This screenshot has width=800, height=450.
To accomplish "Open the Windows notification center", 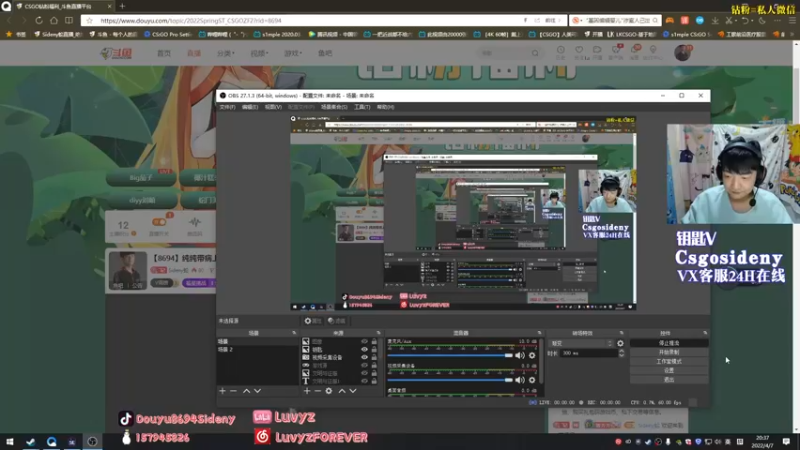I will click(786, 441).
